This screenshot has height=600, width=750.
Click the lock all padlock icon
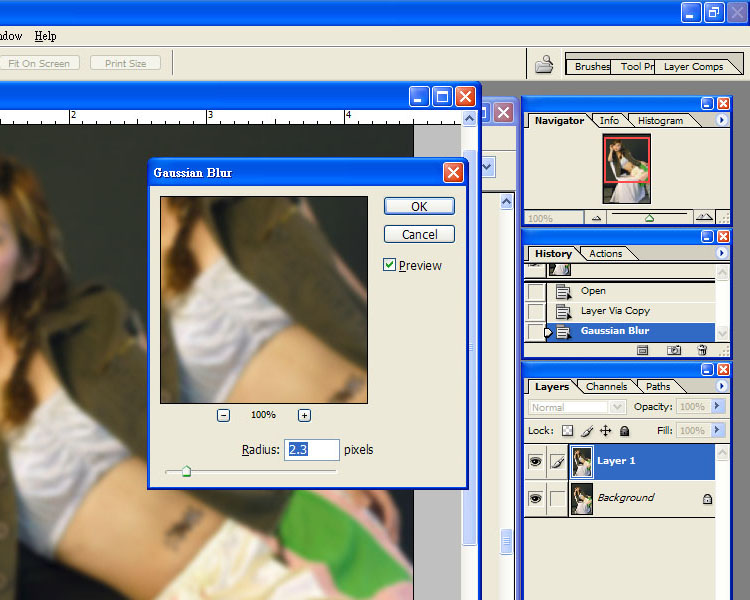pyautogui.click(x=624, y=431)
